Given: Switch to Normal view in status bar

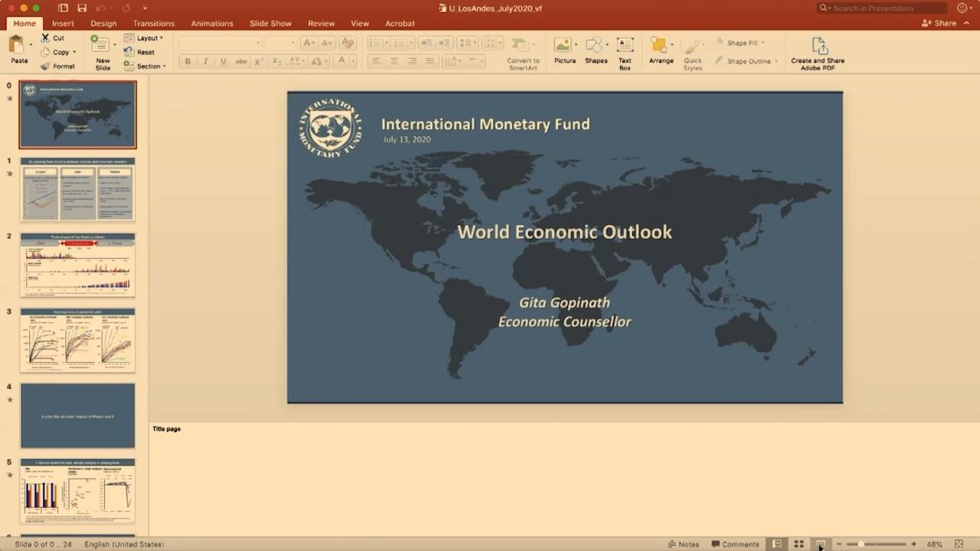Looking at the screenshot, I should click(x=777, y=544).
